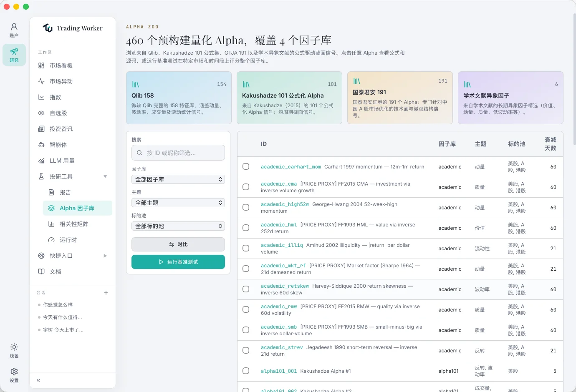Screen dimensions: 576x392
Task: Open the Kakushadze 101 公式化 Alpha card
Action: [289, 98]
